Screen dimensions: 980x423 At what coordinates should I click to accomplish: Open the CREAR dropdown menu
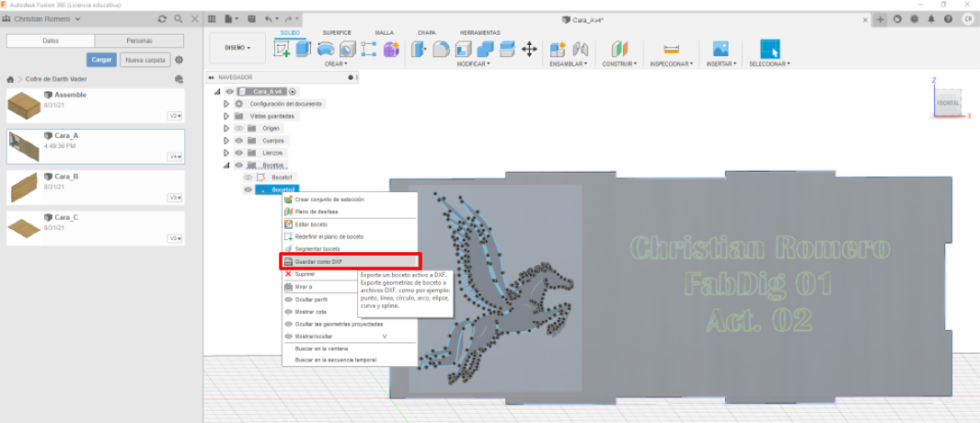(336, 63)
